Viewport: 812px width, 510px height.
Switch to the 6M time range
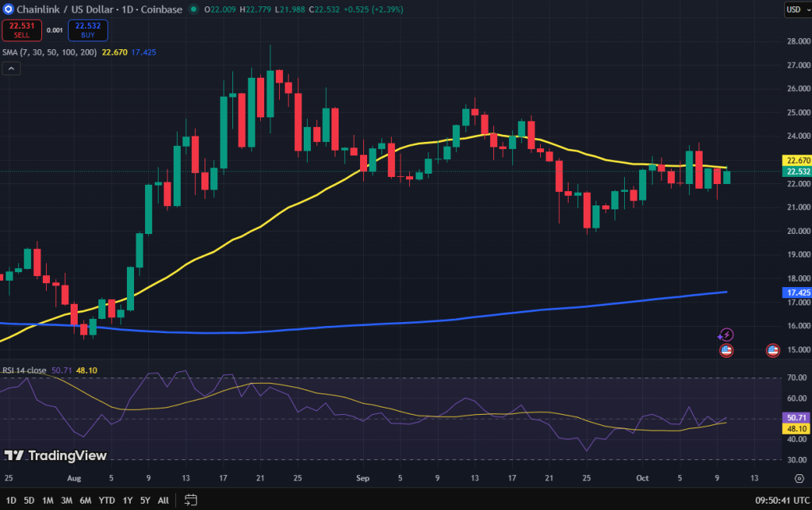coord(86,500)
